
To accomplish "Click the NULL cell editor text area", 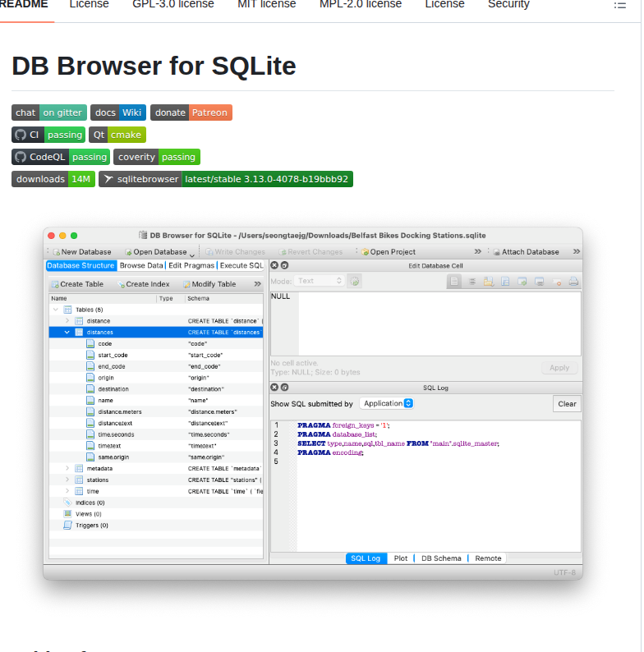I will pos(425,324).
